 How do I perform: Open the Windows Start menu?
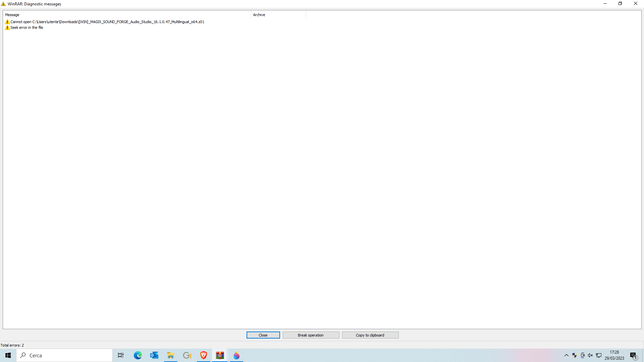point(8,355)
